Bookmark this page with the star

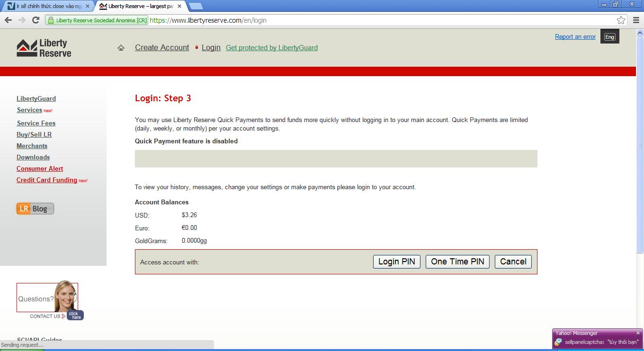[621, 20]
